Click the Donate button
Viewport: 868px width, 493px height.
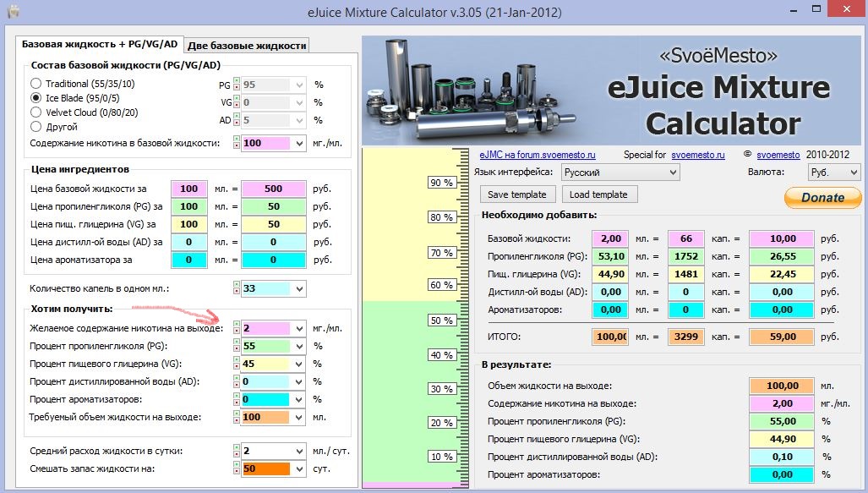pos(822,197)
